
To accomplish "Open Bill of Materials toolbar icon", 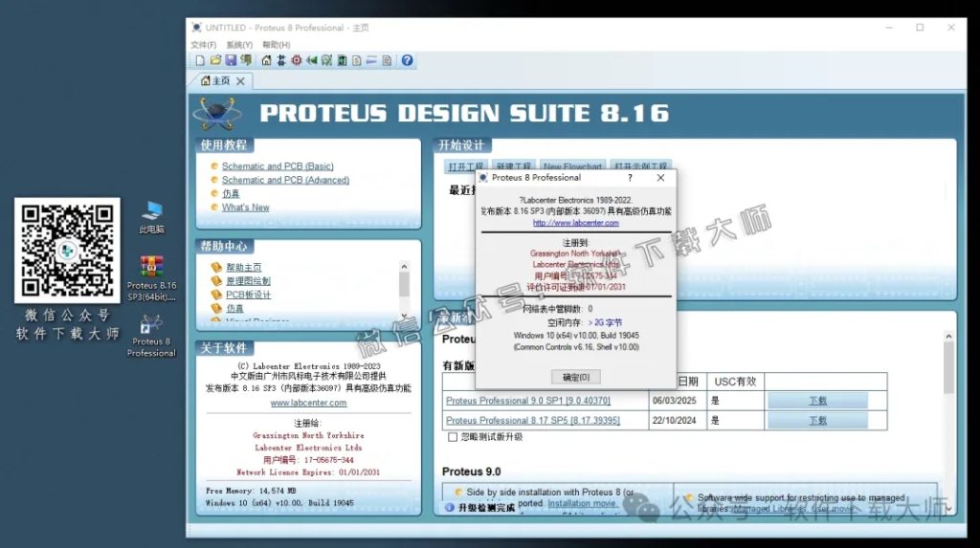I will click(357, 60).
